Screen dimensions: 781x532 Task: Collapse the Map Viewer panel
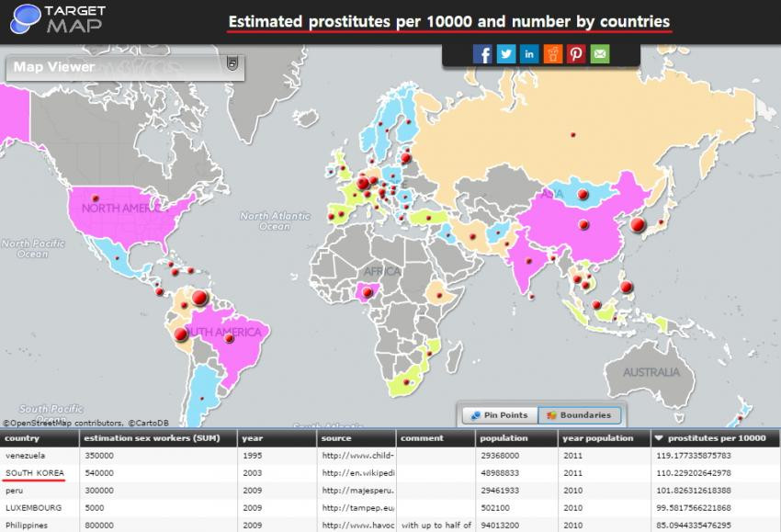(232, 64)
